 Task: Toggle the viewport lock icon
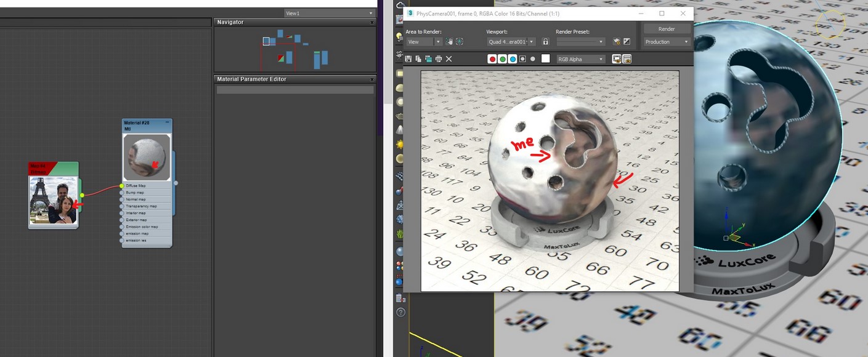pos(545,42)
